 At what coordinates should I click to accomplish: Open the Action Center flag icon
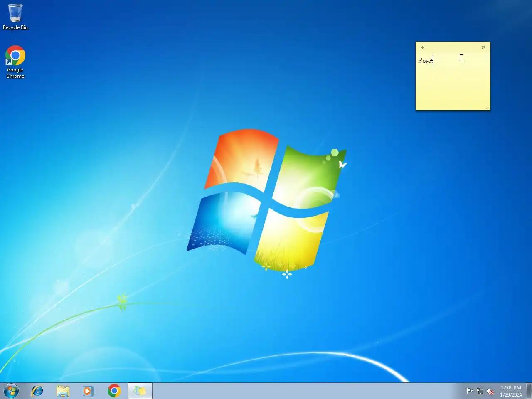click(470, 391)
